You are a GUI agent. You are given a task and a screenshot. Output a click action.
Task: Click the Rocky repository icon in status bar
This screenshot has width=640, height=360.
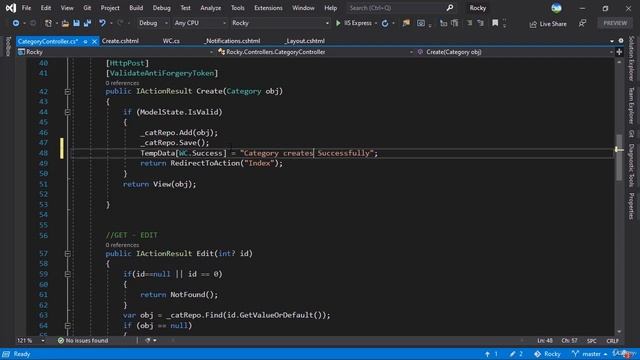click(538, 354)
